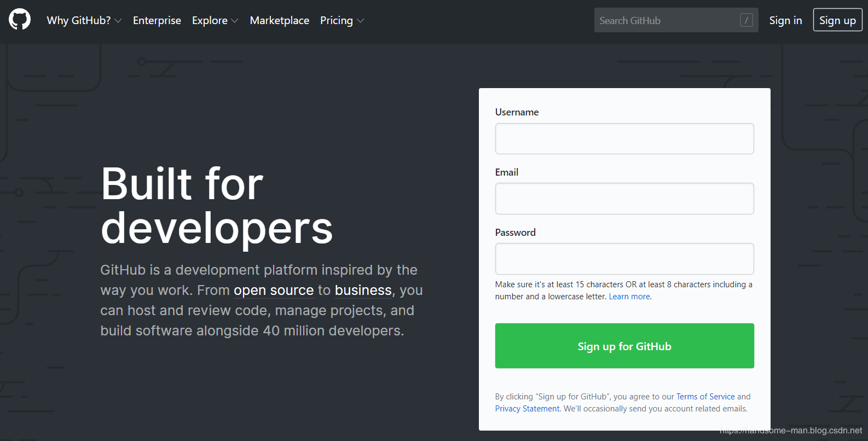
Task: Focus the Username input field
Action: pos(624,138)
